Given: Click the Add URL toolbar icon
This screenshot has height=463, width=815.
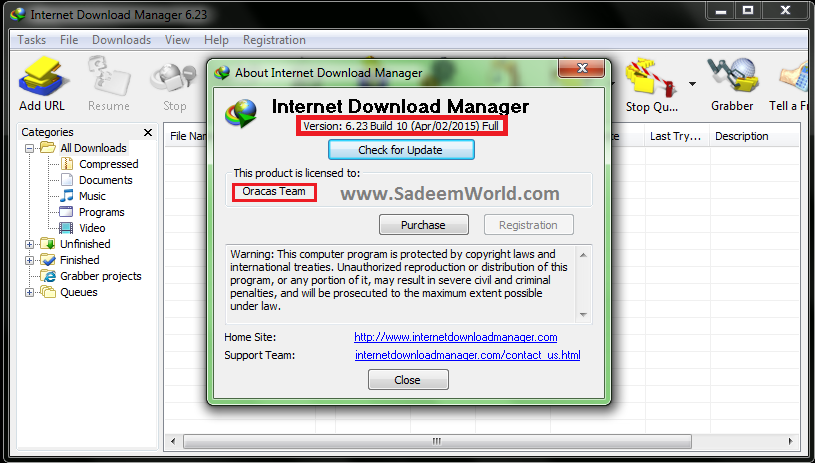Looking at the screenshot, I should (x=43, y=78).
